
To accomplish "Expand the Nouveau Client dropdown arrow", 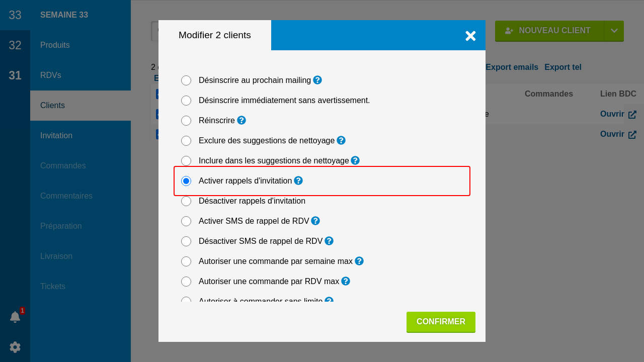I will (x=614, y=31).
